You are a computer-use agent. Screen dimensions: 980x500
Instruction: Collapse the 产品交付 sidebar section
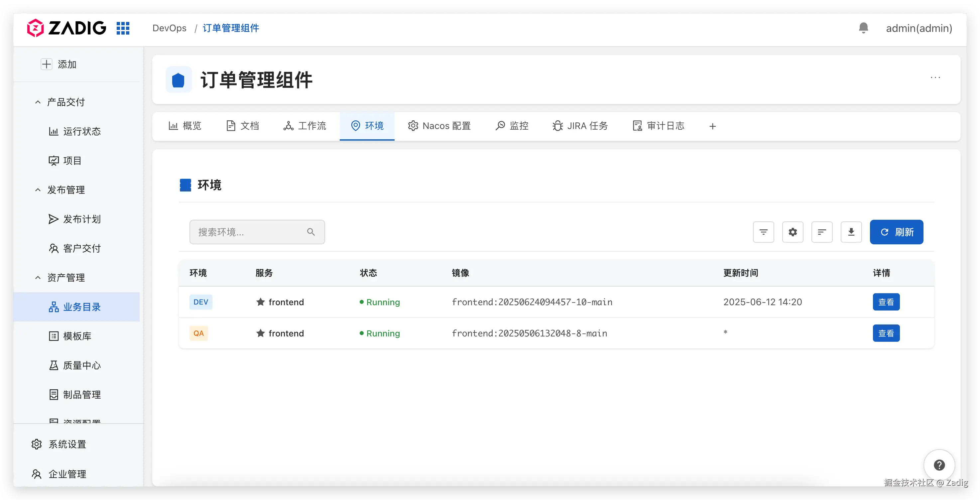coord(38,102)
